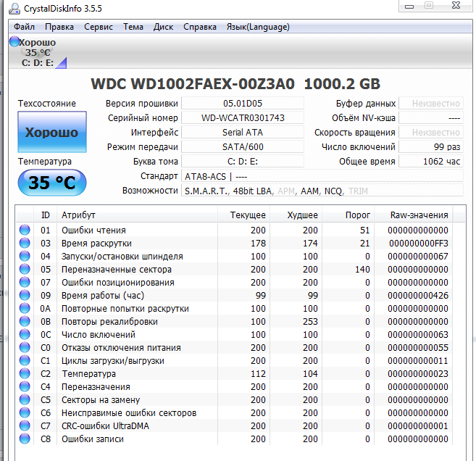The height and width of the screenshot is (461, 476).
Task: Open the Диск menu
Action: 163,27
